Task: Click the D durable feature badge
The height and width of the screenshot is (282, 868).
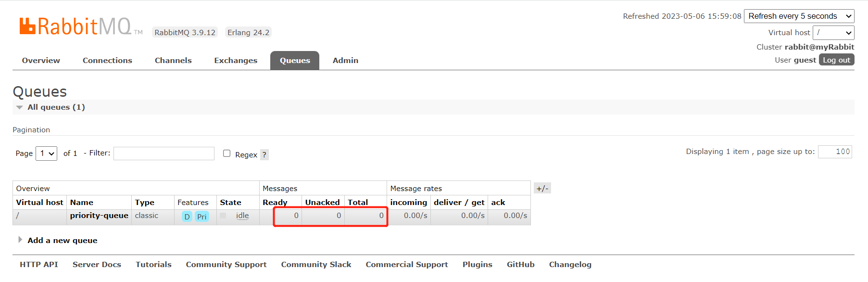Action: (187, 217)
